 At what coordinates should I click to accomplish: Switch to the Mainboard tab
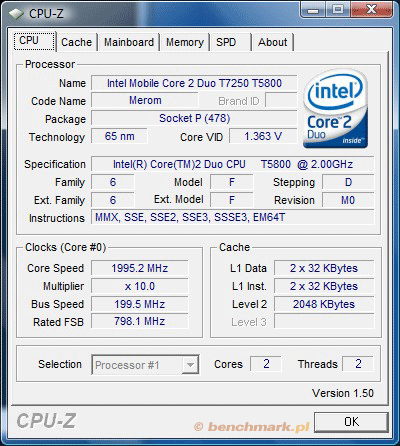pos(129,42)
